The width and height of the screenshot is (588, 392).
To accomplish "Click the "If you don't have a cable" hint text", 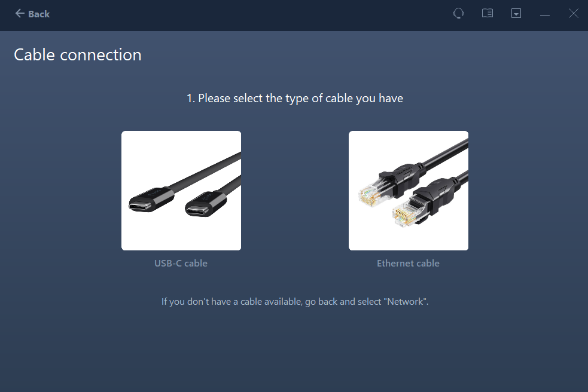I will (263, 302).
